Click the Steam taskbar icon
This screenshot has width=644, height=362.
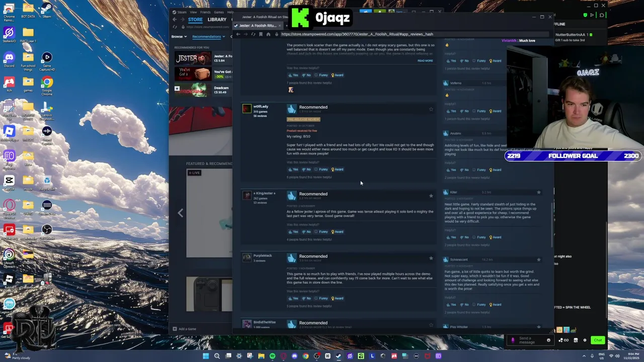[339, 356]
